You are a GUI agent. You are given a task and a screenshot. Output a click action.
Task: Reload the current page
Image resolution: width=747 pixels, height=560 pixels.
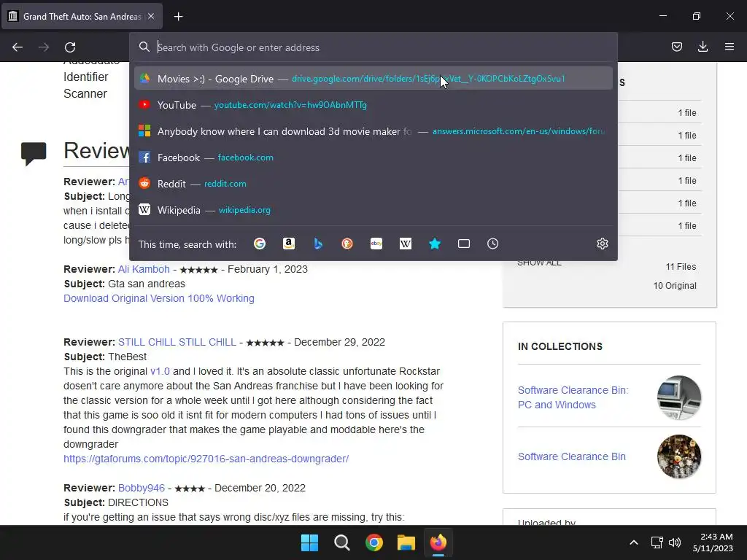pyautogui.click(x=70, y=47)
